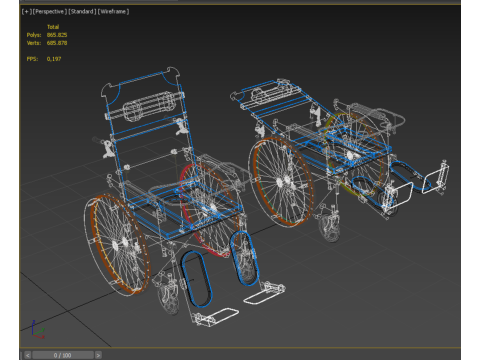Click the time slider next-frame arrow
Screen dimensions: 480x360
coord(98,355)
